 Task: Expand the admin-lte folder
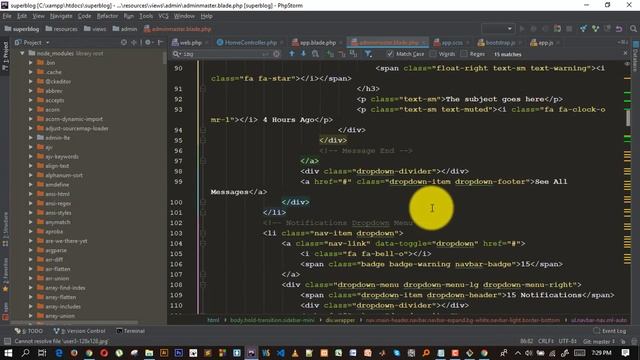(31, 138)
